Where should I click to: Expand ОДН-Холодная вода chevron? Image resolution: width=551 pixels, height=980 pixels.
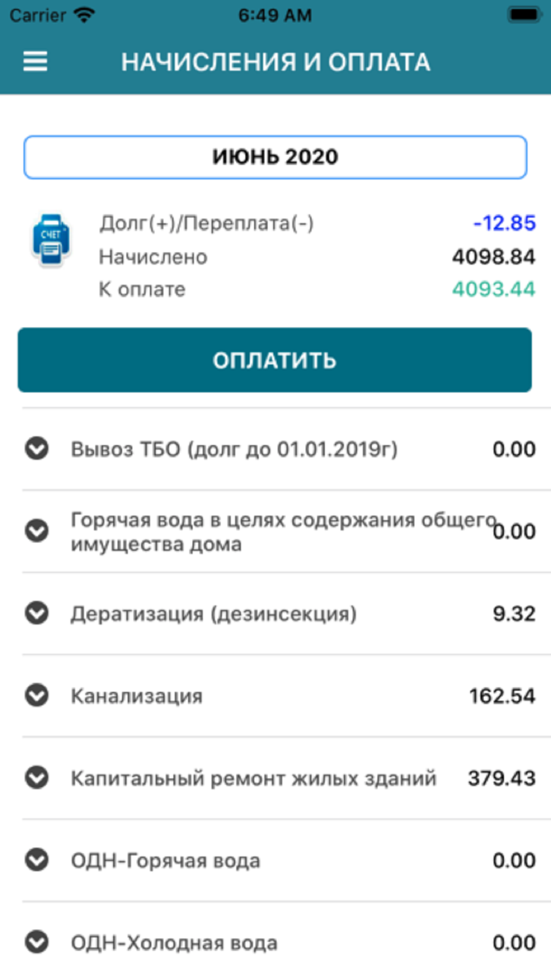coord(37,942)
